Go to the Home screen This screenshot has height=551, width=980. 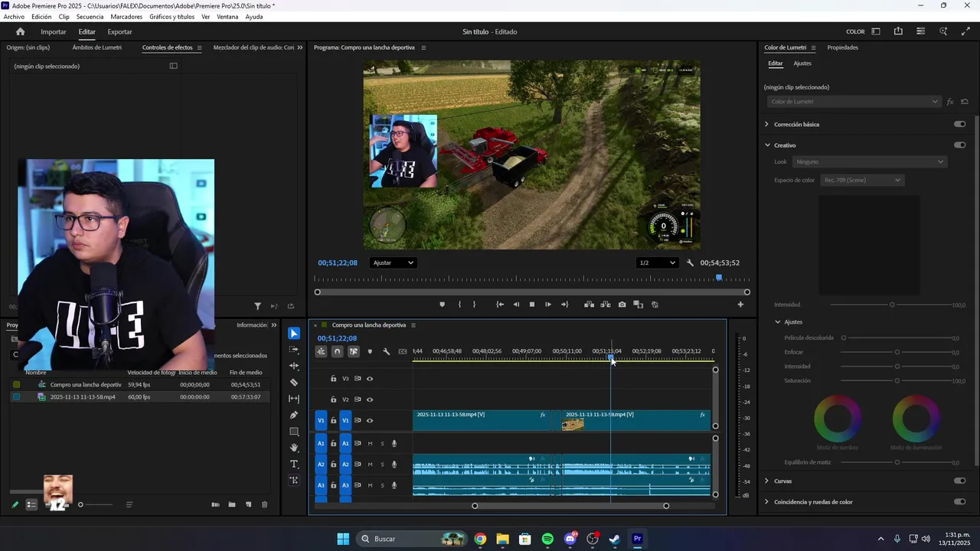tap(21, 32)
